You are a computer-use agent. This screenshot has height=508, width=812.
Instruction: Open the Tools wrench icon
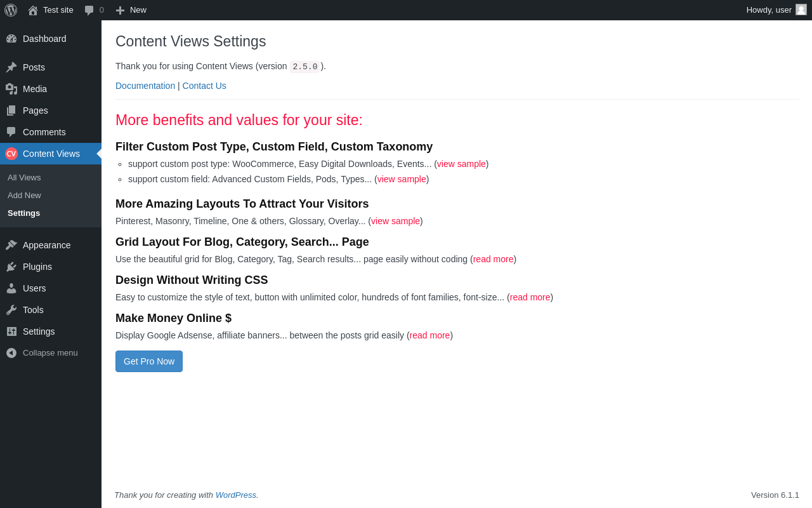click(11, 310)
